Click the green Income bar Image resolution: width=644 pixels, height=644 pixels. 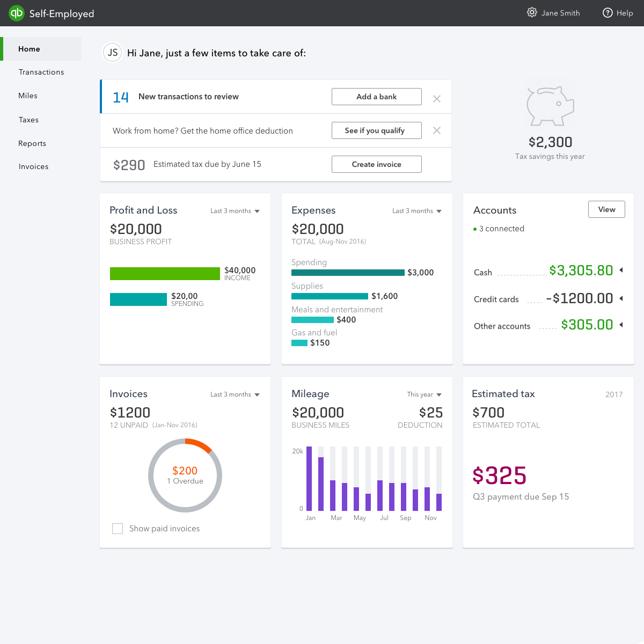click(x=165, y=274)
